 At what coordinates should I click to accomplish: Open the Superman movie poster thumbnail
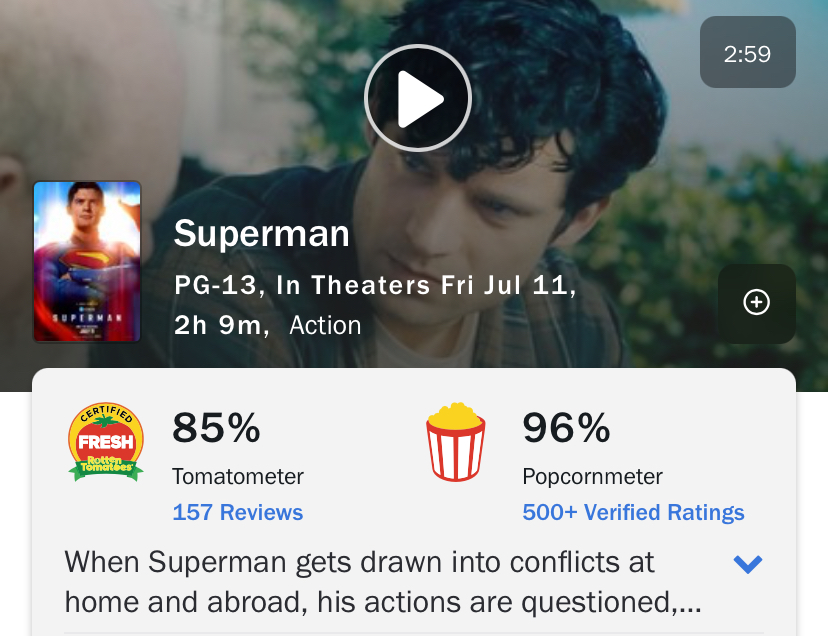tap(87, 261)
